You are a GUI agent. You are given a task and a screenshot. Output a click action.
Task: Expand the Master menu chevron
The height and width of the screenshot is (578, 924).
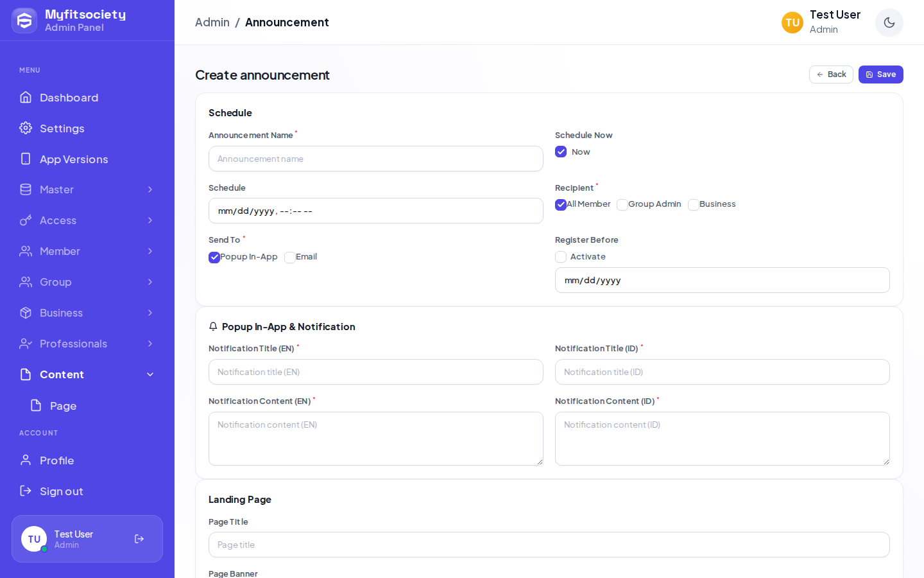150,189
